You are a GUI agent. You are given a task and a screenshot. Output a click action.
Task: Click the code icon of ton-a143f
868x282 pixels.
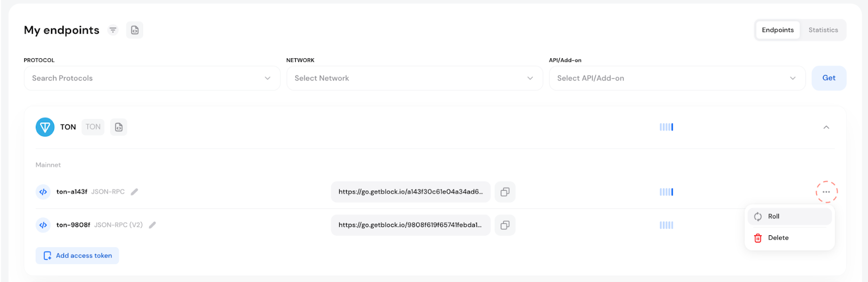[43, 192]
